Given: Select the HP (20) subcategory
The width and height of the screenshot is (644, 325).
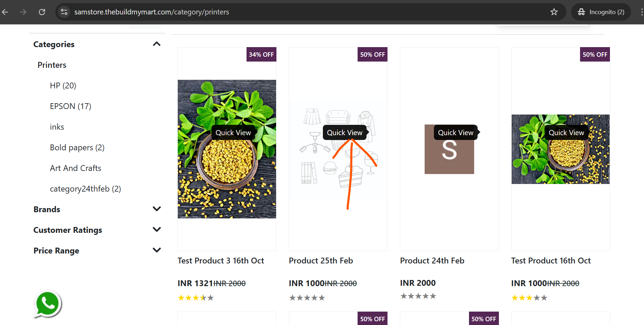Looking at the screenshot, I should pyautogui.click(x=63, y=86).
